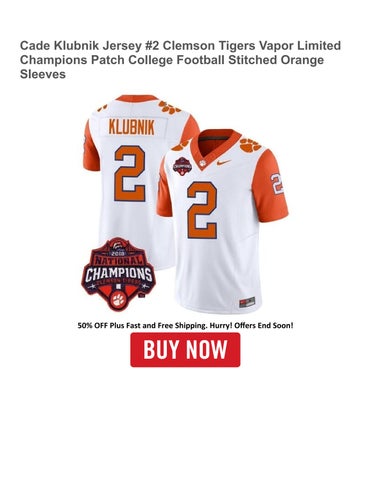Click the tiger paw at bottom of champions patch
This screenshot has width=371, height=480.
[118, 300]
